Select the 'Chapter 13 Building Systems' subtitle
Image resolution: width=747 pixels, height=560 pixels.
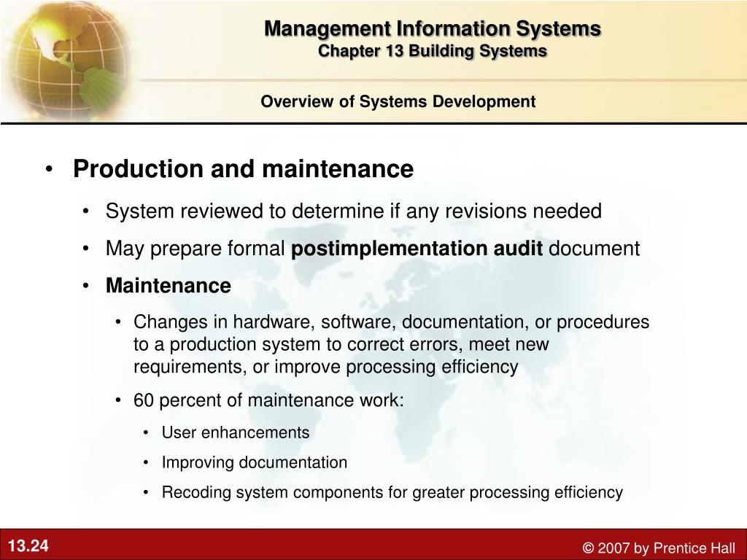click(433, 51)
